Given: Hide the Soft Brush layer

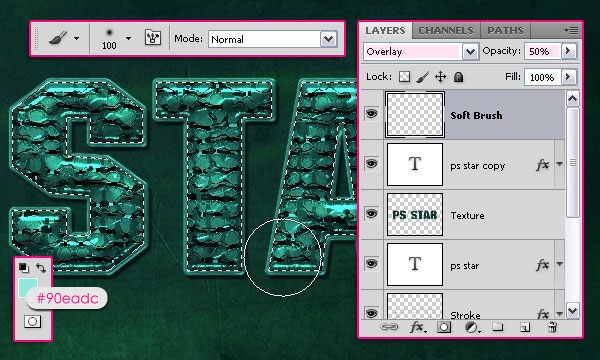Looking at the screenshot, I should pos(371,114).
